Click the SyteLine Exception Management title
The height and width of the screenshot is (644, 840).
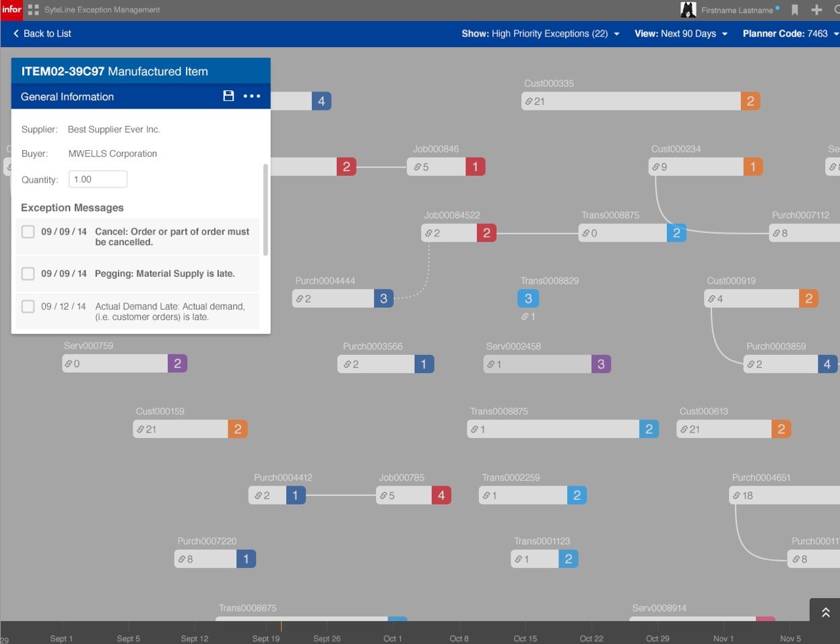click(x=102, y=10)
